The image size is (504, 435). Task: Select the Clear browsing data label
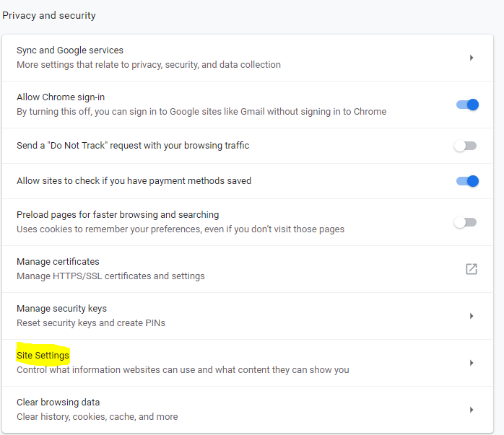pyautogui.click(x=58, y=403)
